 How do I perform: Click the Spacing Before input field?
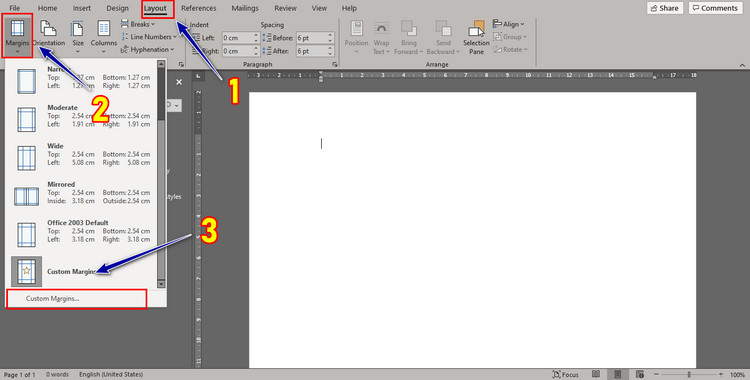(x=314, y=38)
